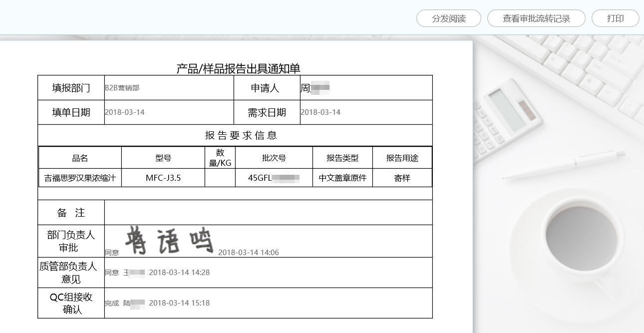The height and width of the screenshot is (333, 644).
Task: Select the 吉福思罗汉果浓缩汁 product cell
Action: [80, 178]
